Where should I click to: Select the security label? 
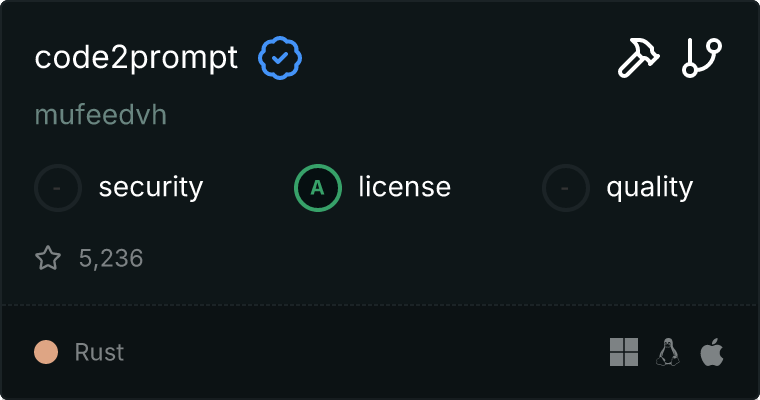click(151, 187)
